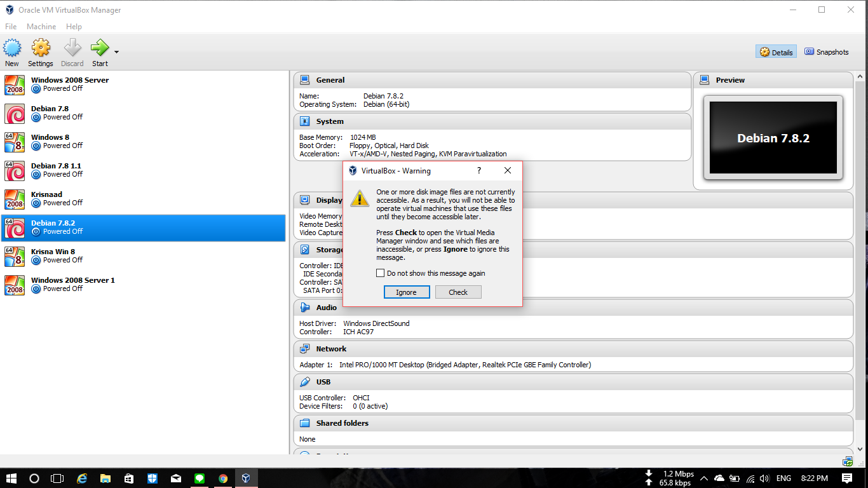Viewport: 868px width, 488px height.
Task: Show hidden system tray icons
Action: 704,478
